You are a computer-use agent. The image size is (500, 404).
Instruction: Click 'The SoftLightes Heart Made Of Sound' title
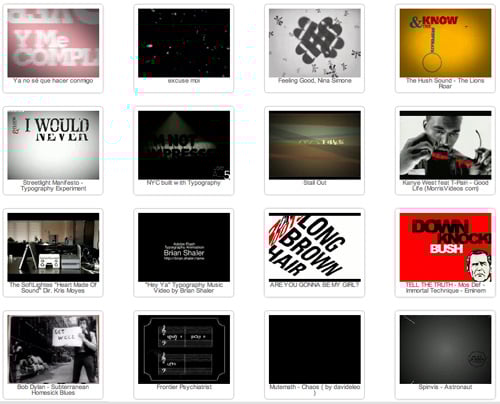pos(53,288)
